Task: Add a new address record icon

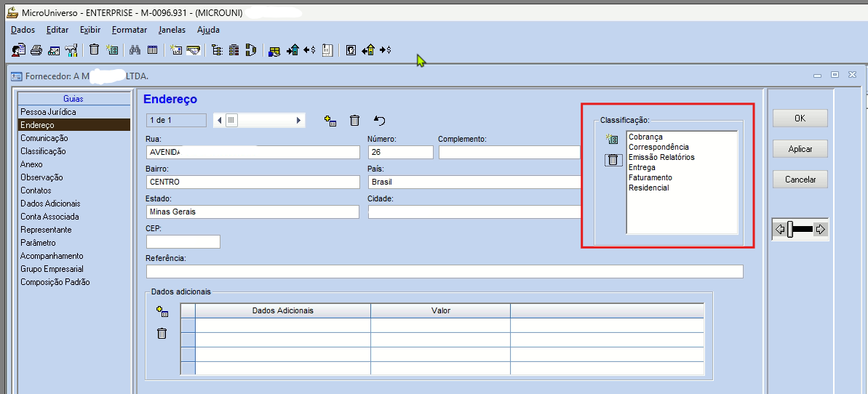Action: [330, 121]
